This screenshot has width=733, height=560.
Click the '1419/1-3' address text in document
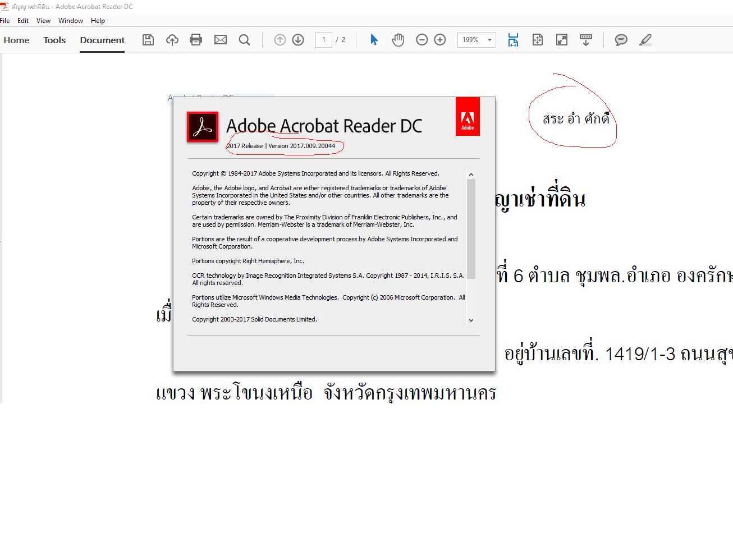point(640,354)
